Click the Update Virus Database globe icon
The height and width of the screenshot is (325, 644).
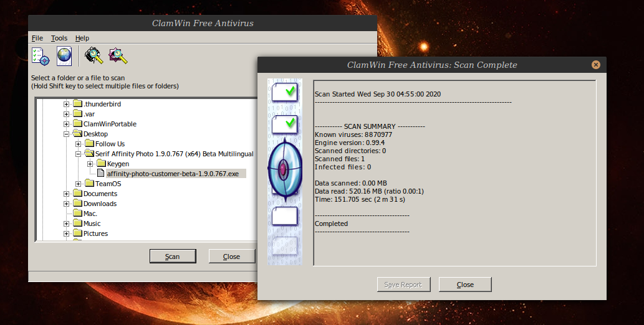click(64, 56)
